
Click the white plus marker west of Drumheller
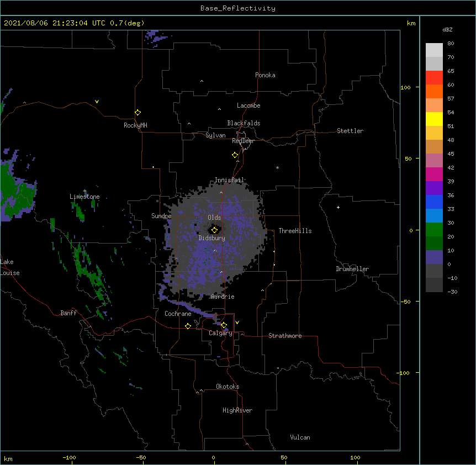338,207
